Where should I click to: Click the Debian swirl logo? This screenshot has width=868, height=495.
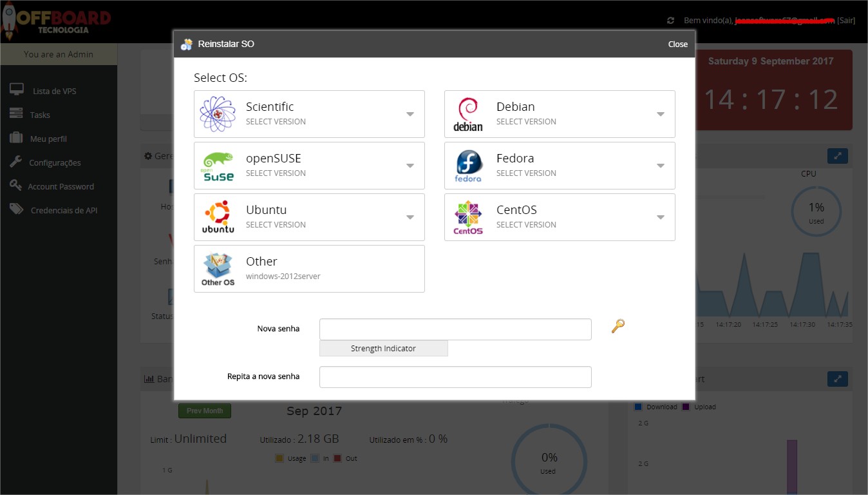coord(468,114)
